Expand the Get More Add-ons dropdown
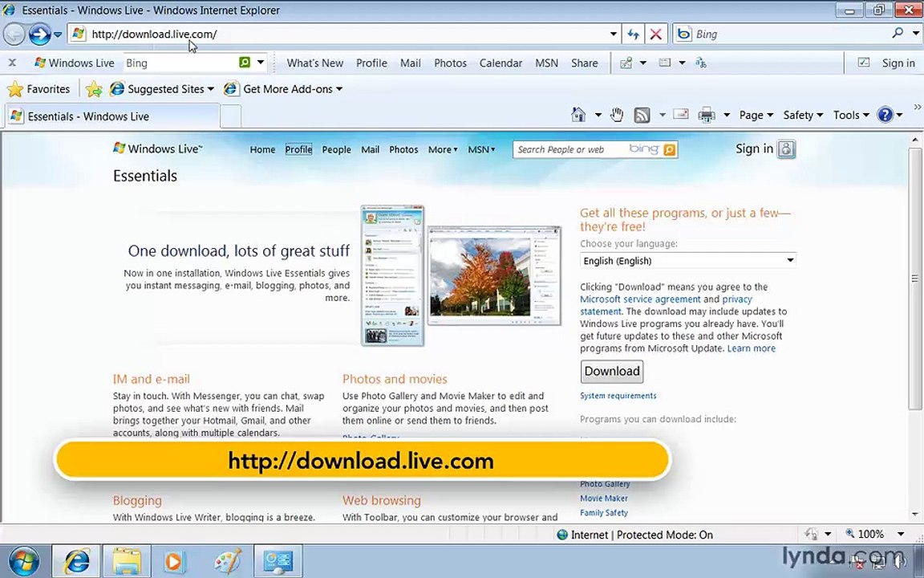The image size is (924, 578). click(x=338, y=89)
